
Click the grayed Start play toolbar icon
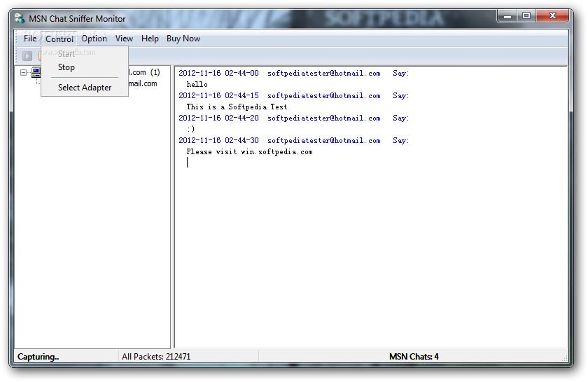(27, 56)
